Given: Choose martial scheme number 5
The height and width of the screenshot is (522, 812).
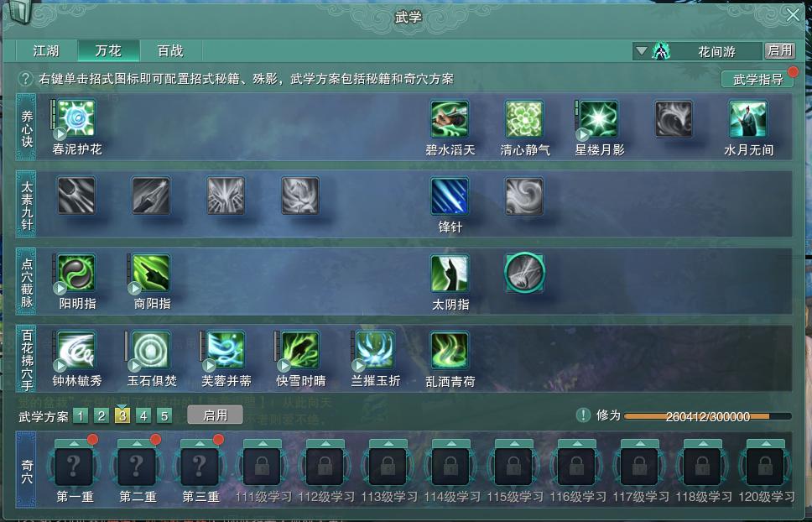Looking at the screenshot, I should coord(164,416).
